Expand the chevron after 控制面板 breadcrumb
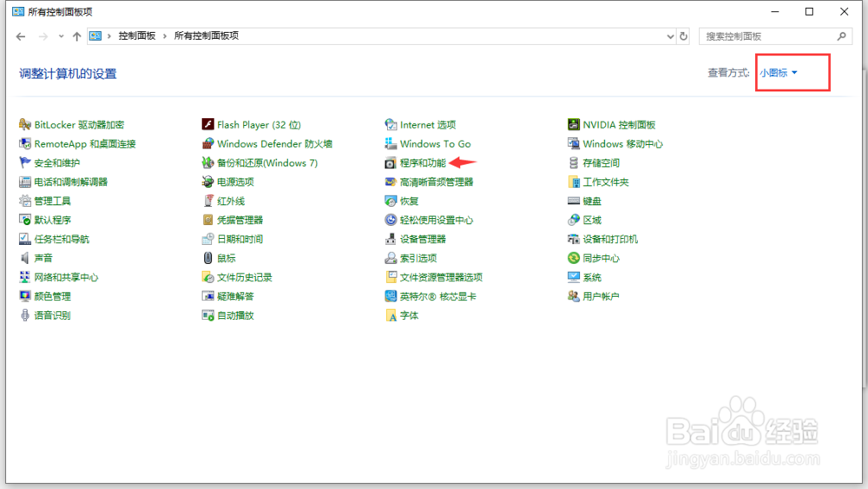868x489 pixels. point(165,36)
